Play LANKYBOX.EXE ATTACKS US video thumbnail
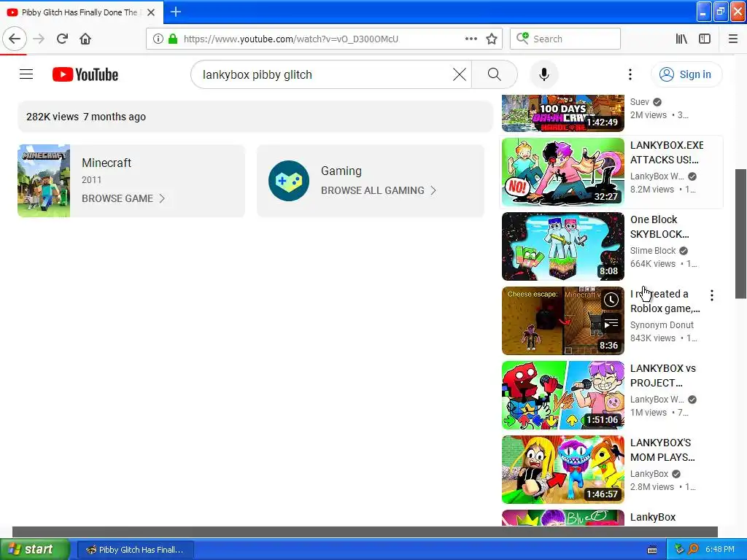 pos(562,172)
